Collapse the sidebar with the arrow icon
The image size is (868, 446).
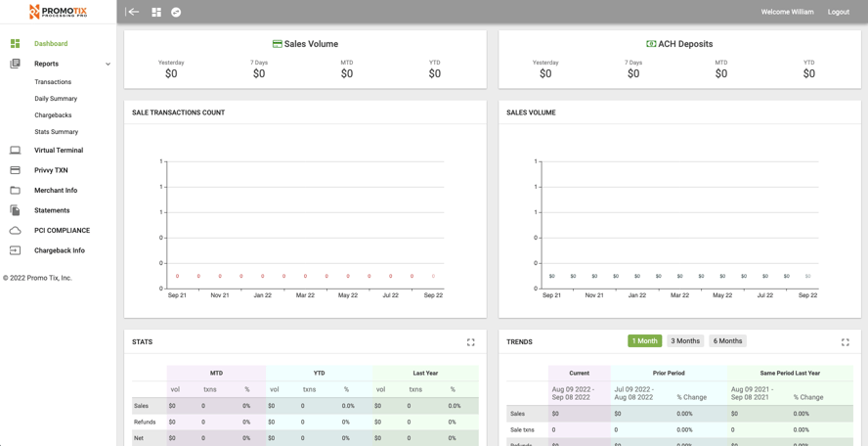coord(133,12)
